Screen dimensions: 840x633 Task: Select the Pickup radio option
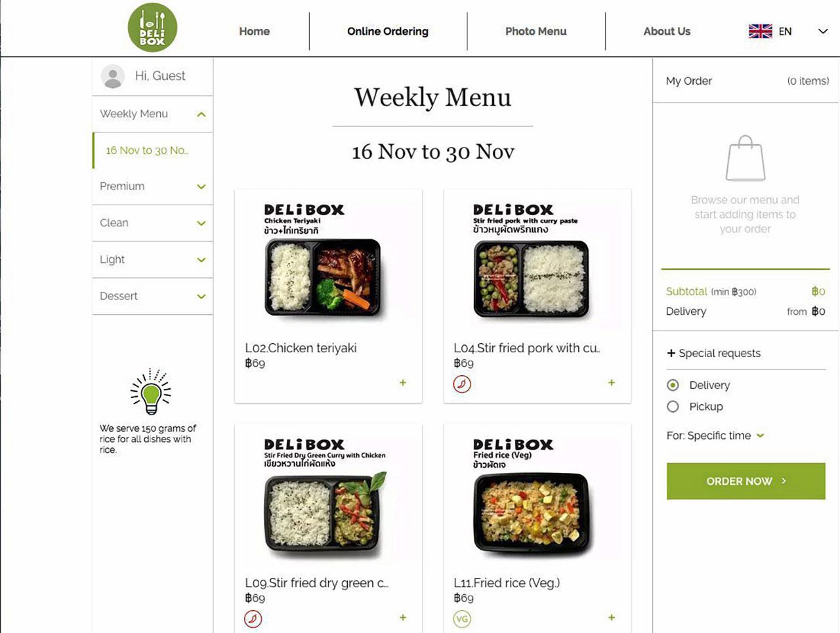tap(673, 407)
